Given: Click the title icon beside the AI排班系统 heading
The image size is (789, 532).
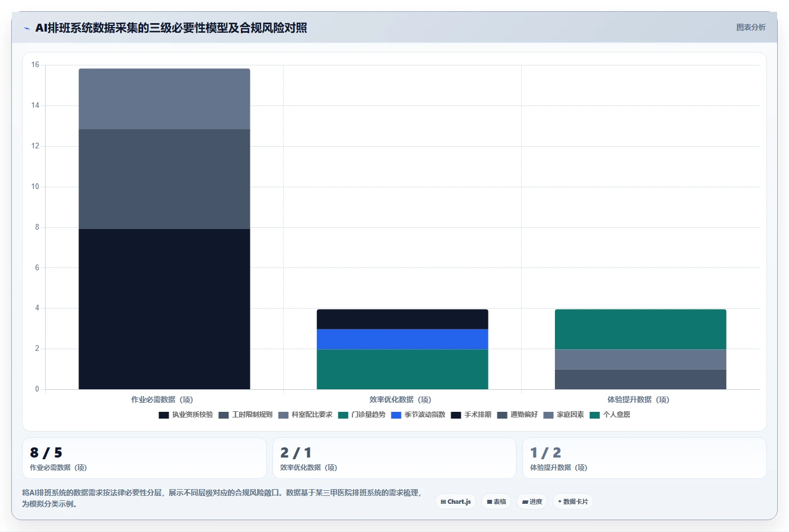Looking at the screenshot, I should 27,28.
